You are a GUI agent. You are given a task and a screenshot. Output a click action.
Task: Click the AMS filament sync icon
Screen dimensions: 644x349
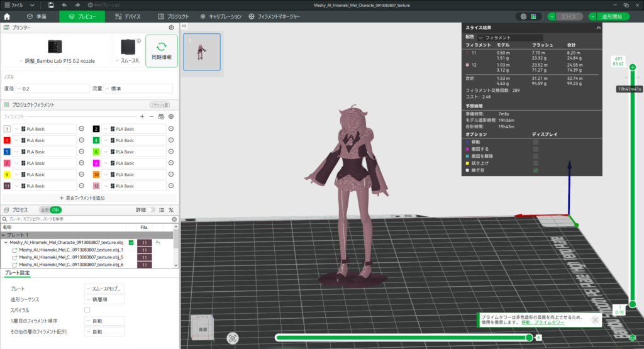[161, 116]
